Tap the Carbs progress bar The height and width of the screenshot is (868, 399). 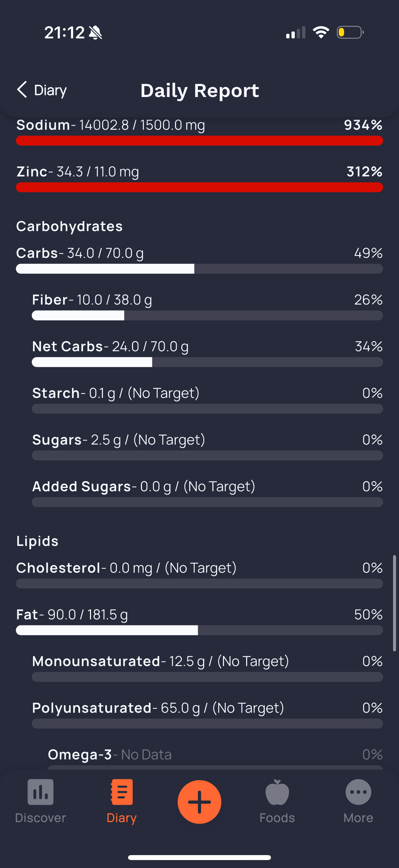coord(199,269)
